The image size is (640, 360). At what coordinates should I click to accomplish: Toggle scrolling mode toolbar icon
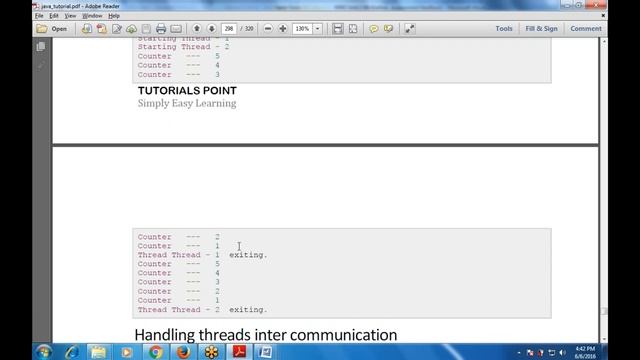tap(338, 29)
